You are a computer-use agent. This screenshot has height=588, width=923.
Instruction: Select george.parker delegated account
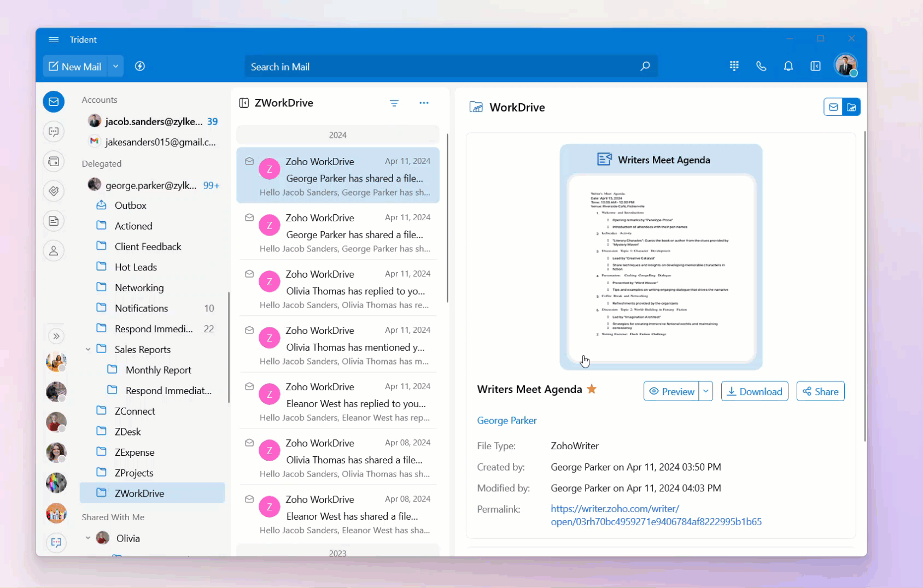click(153, 185)
